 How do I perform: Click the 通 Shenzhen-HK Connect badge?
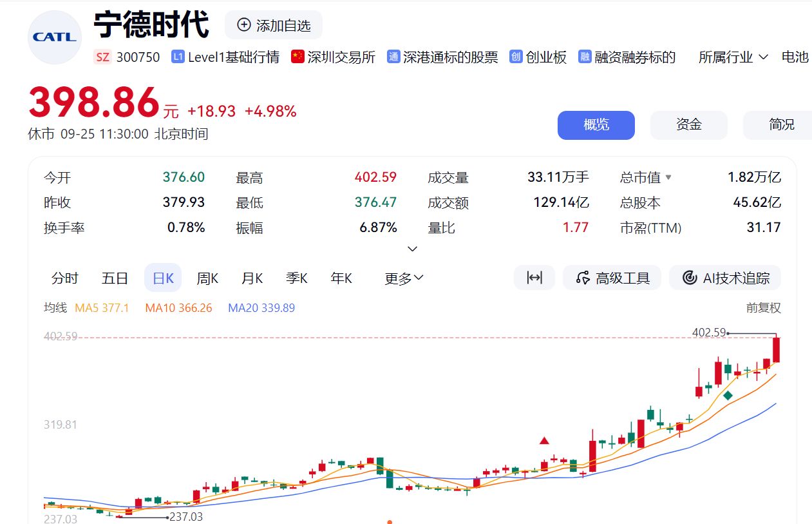point(392,57)
